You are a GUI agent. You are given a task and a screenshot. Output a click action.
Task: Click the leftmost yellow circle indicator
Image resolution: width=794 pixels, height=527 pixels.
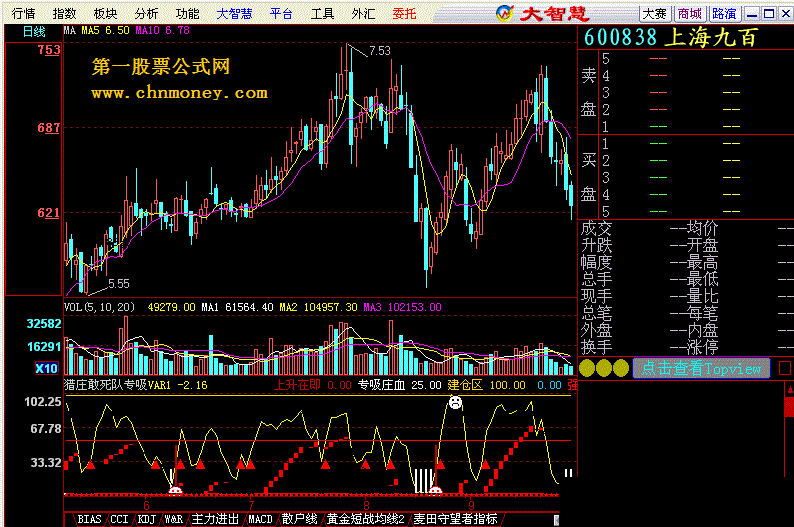coord(587,368)
